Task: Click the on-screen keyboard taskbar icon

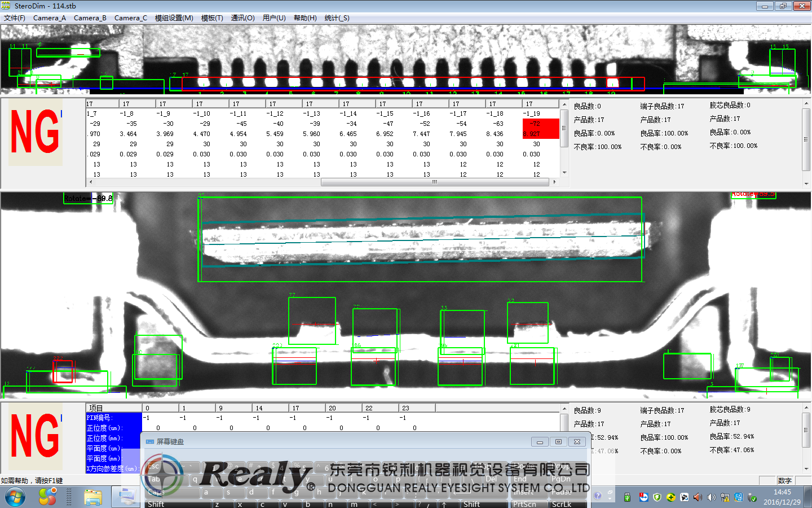Action: (x=125, y=497)
